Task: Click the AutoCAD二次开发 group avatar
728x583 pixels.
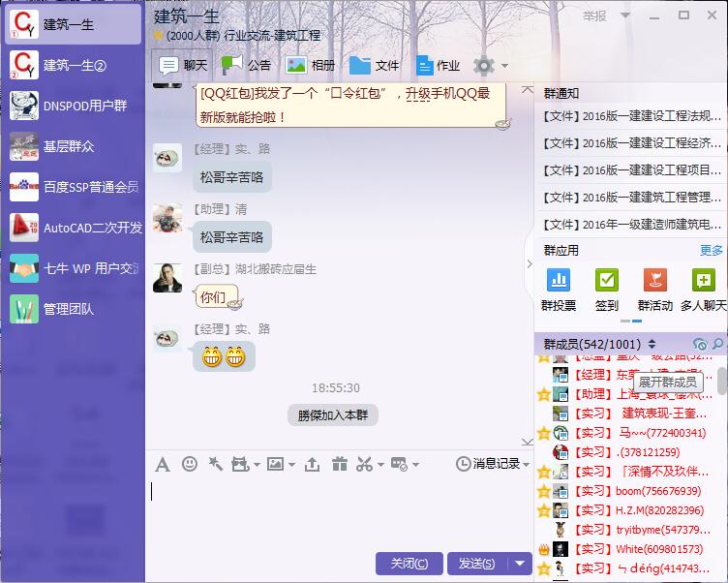Action: (23, 228)
